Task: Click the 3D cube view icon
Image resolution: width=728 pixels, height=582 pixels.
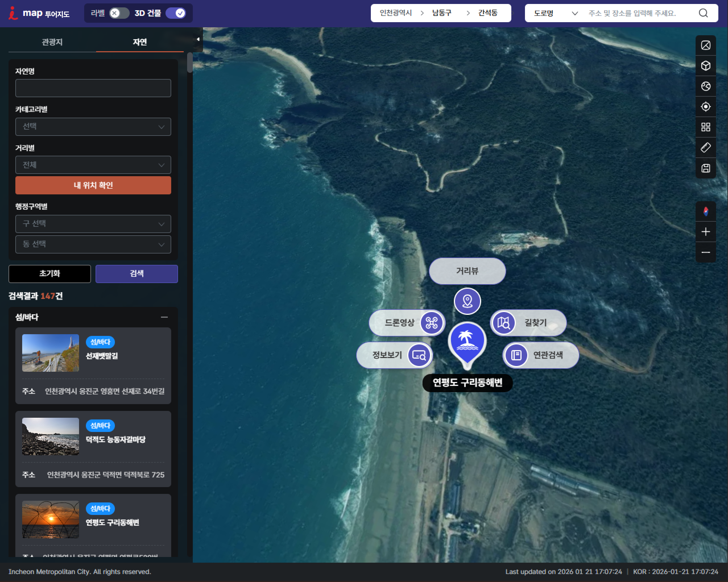Action: tap(705, 65)
